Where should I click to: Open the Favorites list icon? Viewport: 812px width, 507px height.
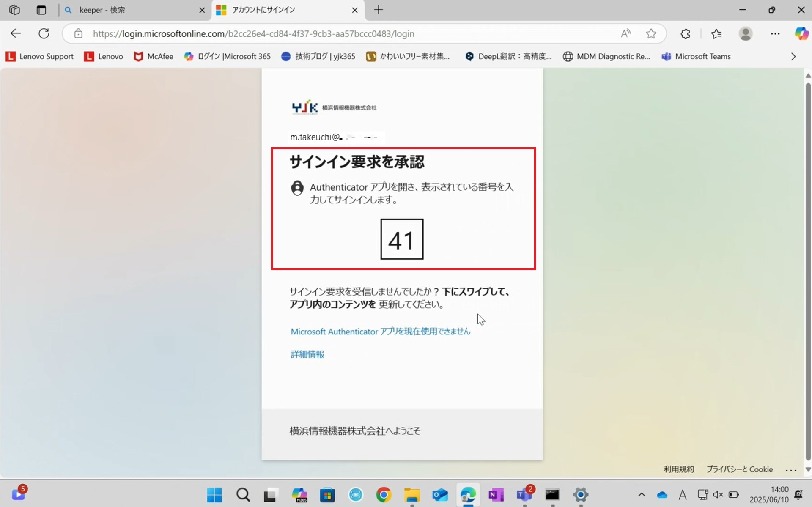point(716,33)
